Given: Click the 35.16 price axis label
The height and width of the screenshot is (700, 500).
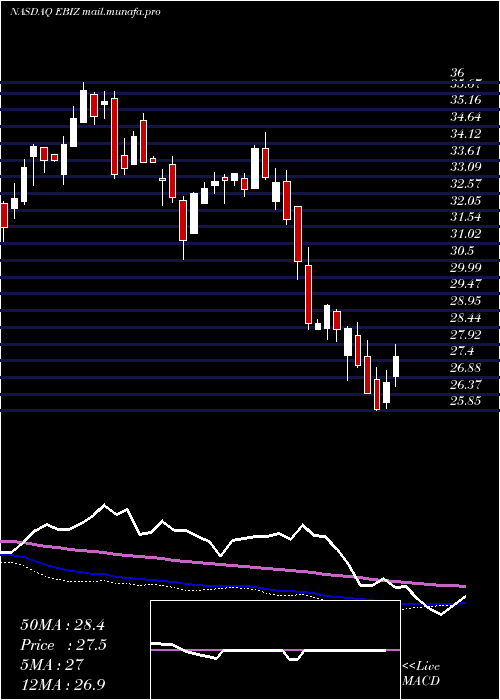Looking at the screenshot, I should click(466, 100).
